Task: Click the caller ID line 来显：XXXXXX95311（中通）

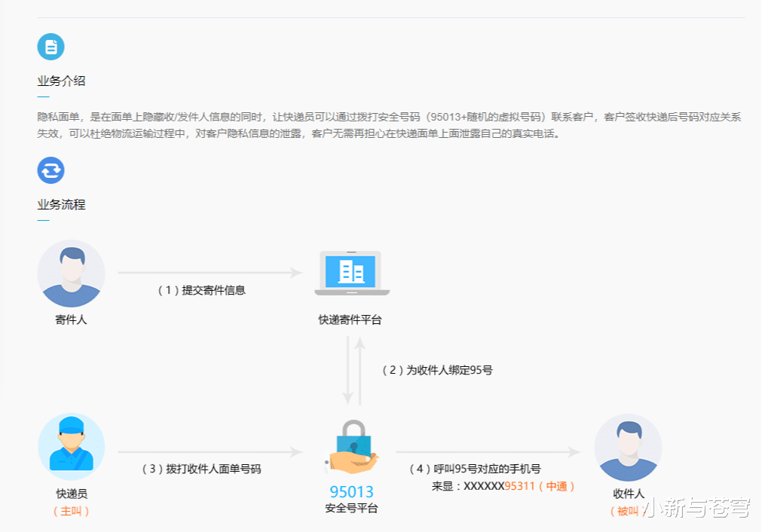Action: (x=503, y=486)
